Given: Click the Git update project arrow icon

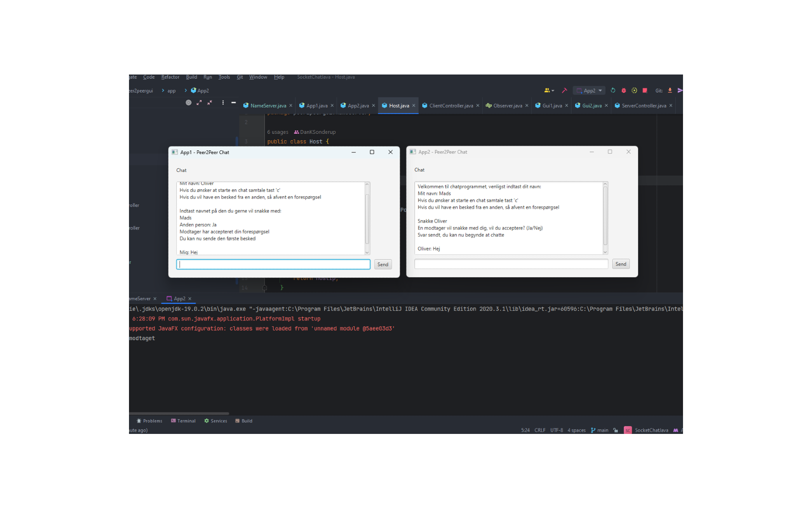Looking at the screenshot, I should coord(670,91).
